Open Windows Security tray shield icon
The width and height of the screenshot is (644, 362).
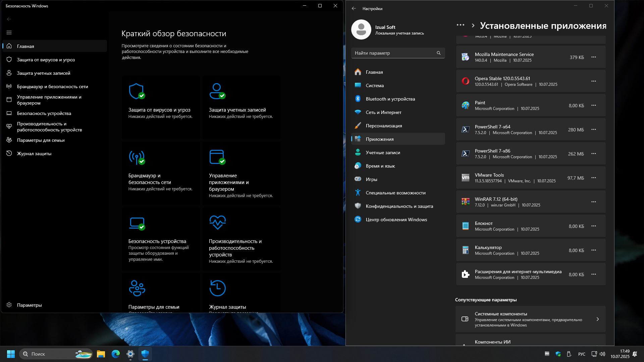(558, 354)
